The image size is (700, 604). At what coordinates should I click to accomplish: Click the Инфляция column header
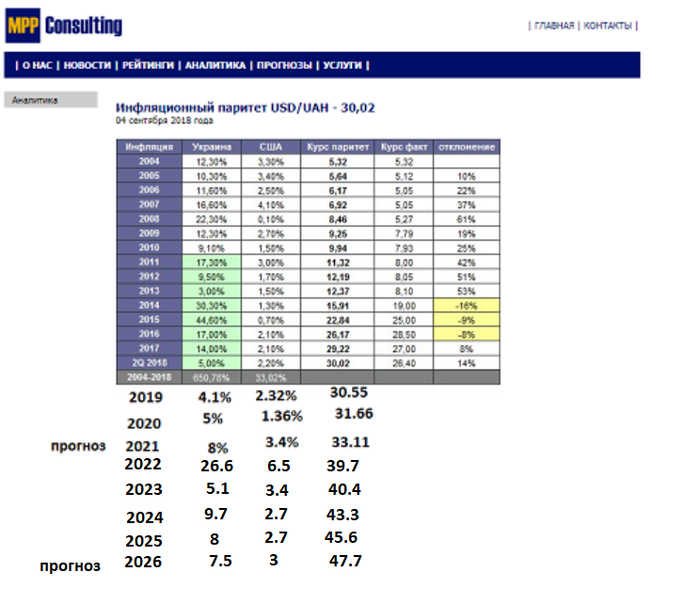[x=150, y=147]
